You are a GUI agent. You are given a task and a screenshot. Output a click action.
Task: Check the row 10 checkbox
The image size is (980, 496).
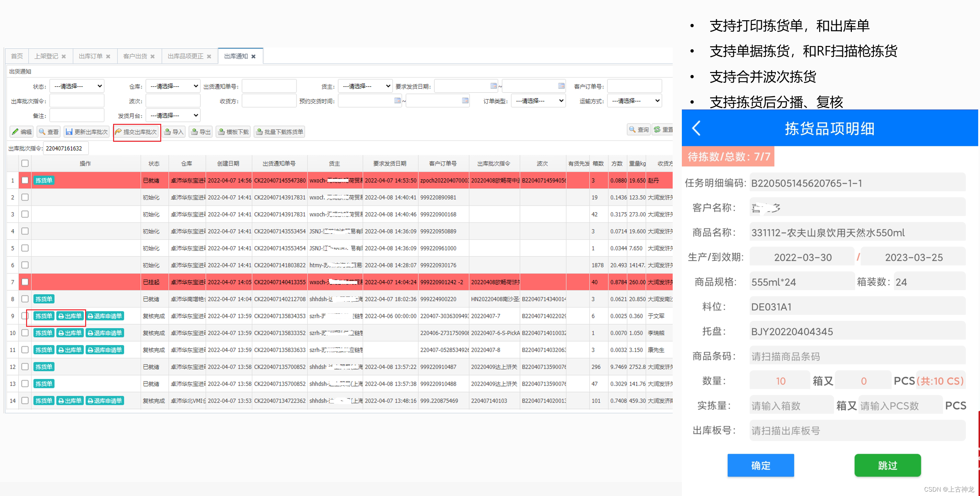pos(25,333)
